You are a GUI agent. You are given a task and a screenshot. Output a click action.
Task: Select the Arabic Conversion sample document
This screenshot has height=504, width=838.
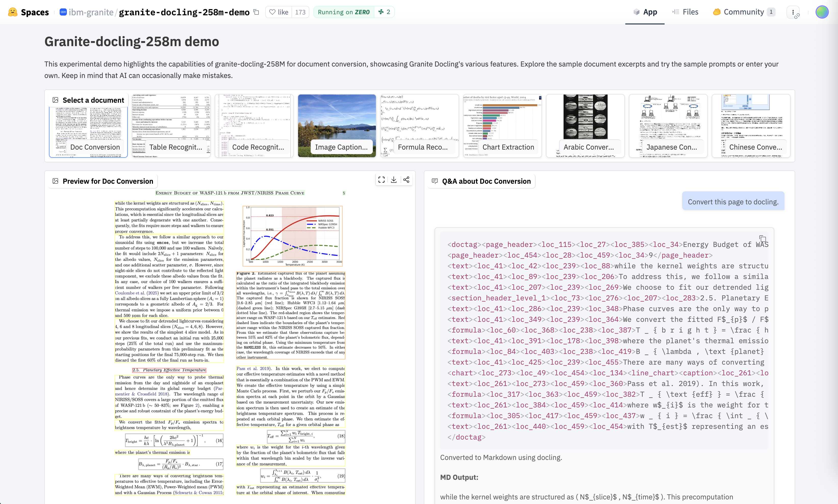(x=585, y=126)
